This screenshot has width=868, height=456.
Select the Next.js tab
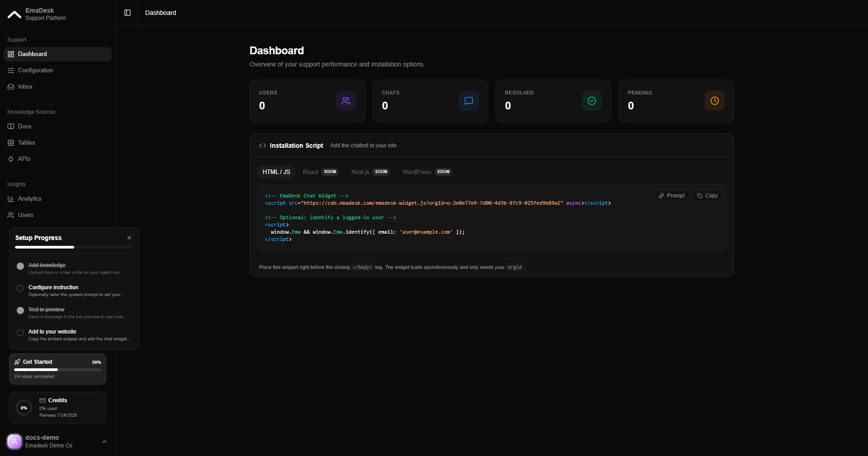(370, 172)
